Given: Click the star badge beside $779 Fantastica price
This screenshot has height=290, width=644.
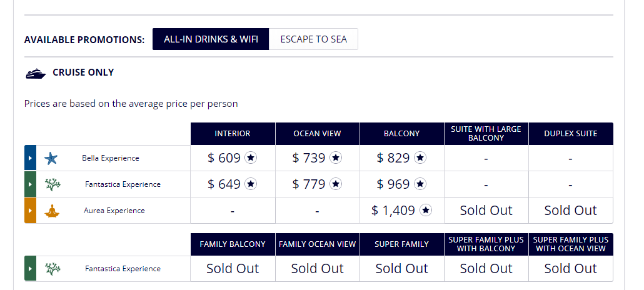Looking at the screenshot, I should (x=336, y=184).
